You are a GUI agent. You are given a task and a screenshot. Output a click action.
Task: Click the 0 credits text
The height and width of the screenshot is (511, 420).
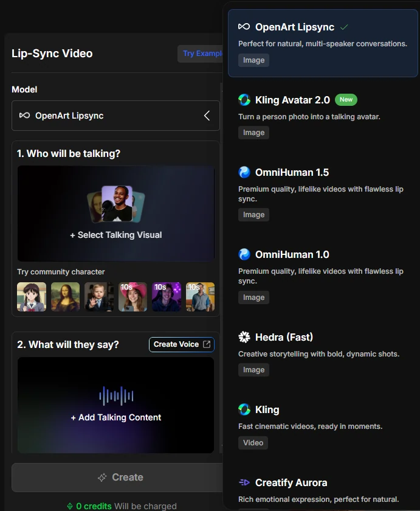tap(94, 506)
